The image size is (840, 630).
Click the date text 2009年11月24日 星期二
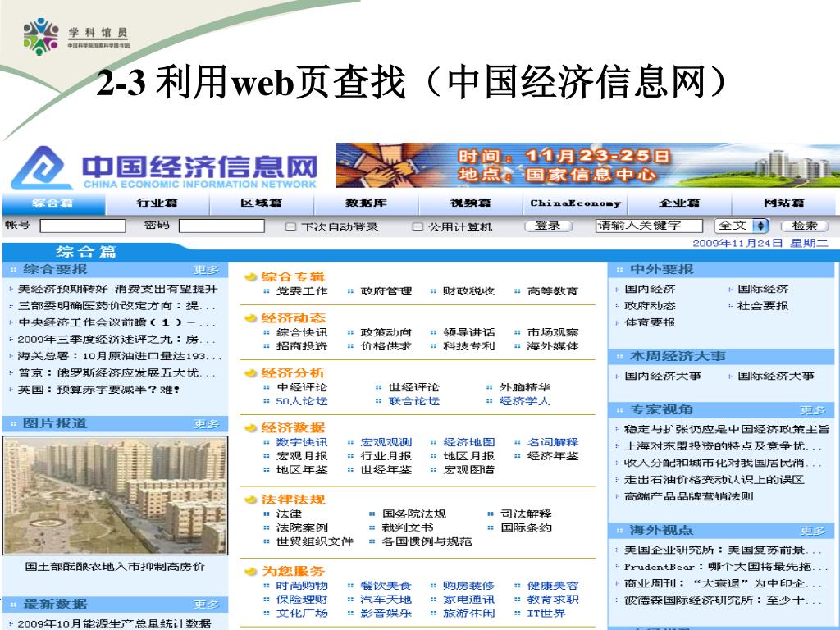coord(760,243)
